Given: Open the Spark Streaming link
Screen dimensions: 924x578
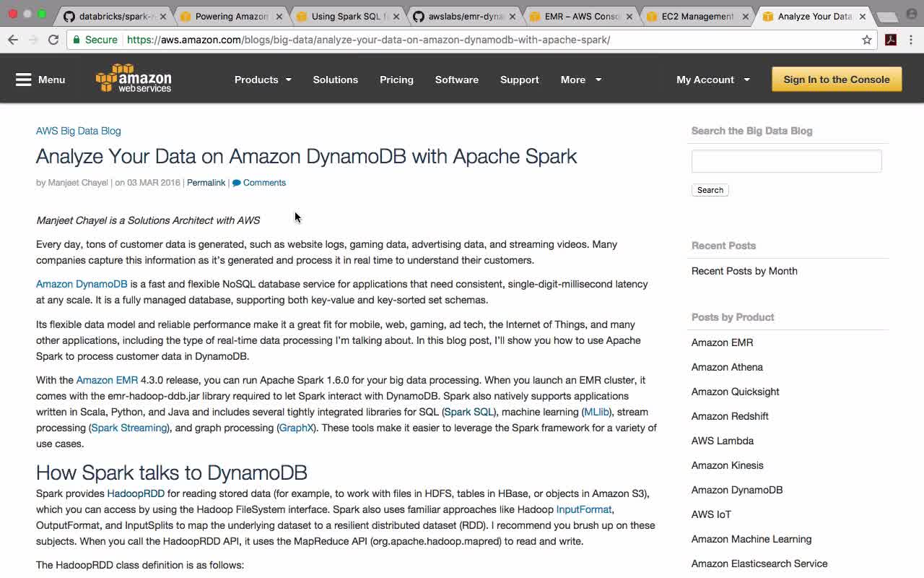Looking at the screenshot, I should pos(129,428).
